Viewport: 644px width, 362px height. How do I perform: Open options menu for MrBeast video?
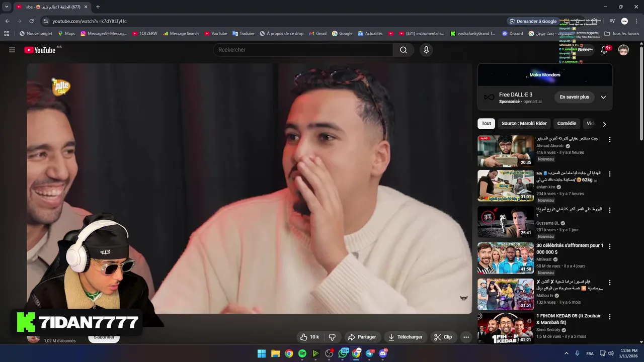[x=609, y=246]
